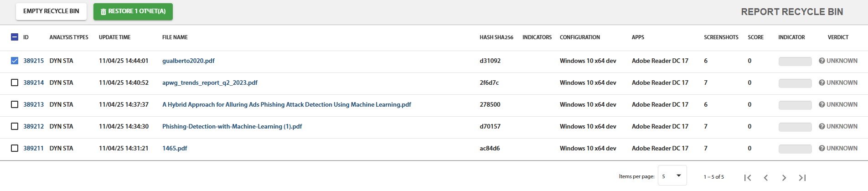Click the indicator bar for apwg_trends_report_q2_2023.pdf
This screenshot has width=868, height=191.
(795, 83)
